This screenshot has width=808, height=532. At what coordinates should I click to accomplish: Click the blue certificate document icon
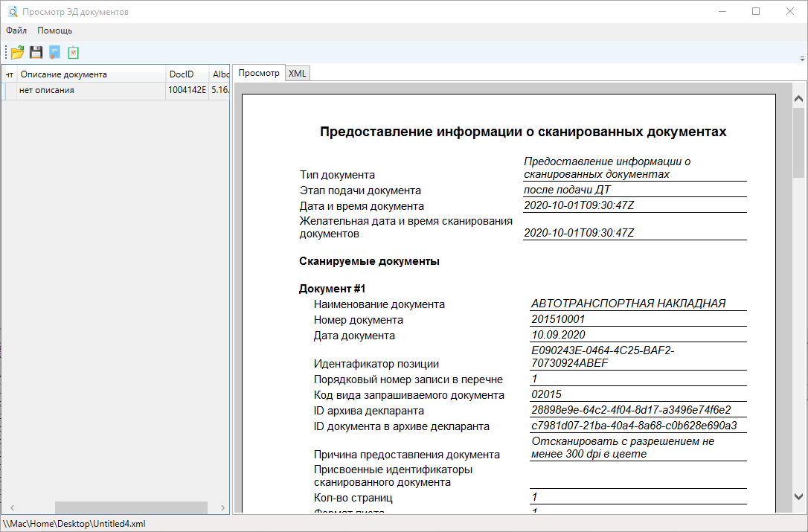54,52
